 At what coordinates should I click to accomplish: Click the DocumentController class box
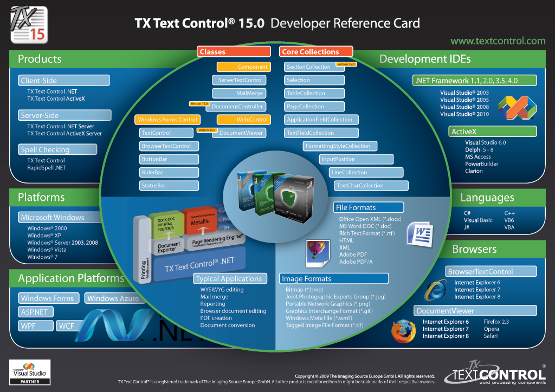click(236, 107)
